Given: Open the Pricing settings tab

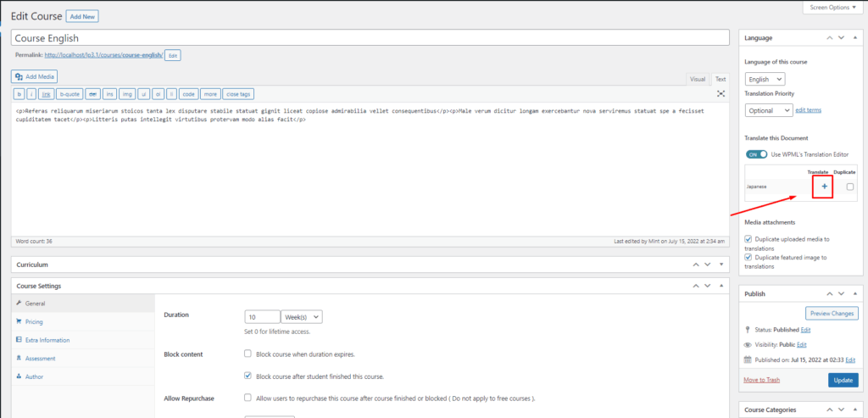Looking at the screenshot, I should pyautogui.click(x=83, y=321).
